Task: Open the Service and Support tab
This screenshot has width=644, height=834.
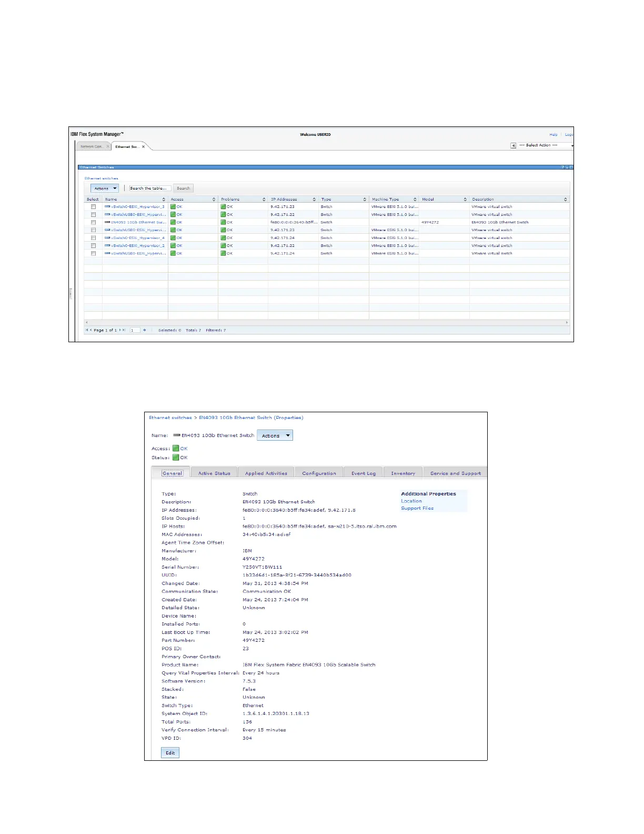Action: (455, 473)
